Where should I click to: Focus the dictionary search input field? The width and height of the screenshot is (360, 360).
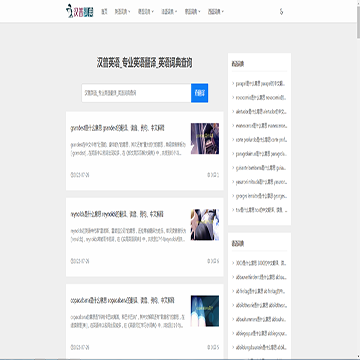click(x=136, y=93)
